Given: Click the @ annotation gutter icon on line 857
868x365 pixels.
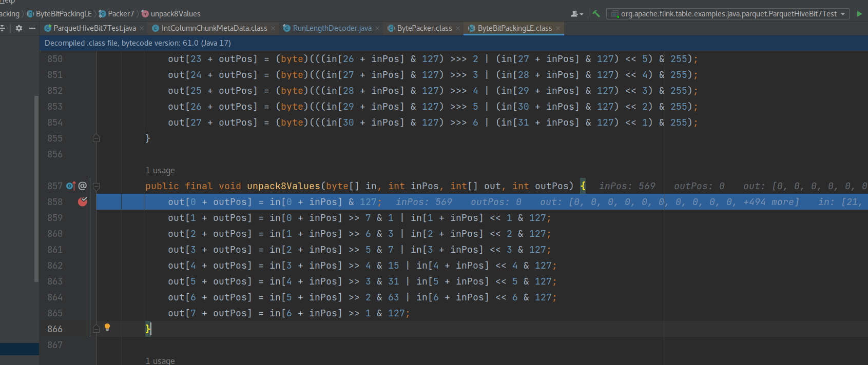Looking at the screenshot, I should 82,186.
